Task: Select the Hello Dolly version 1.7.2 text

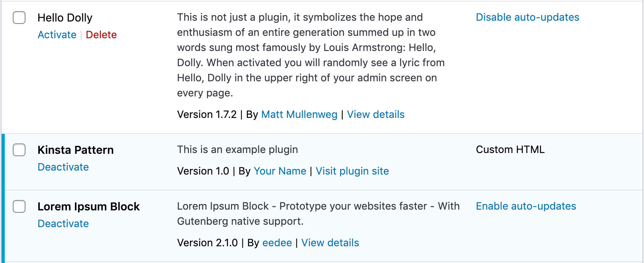Action: point(207,114)
